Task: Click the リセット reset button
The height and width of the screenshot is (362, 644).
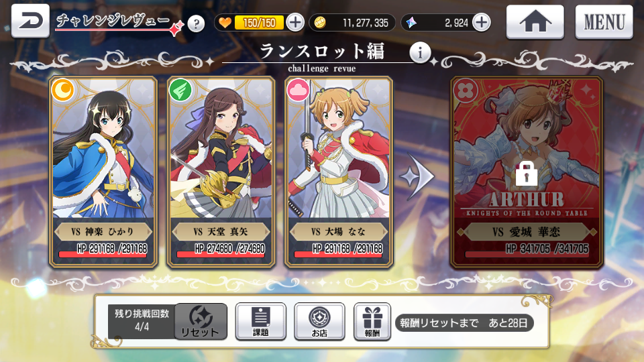Action: click(201, 322)
